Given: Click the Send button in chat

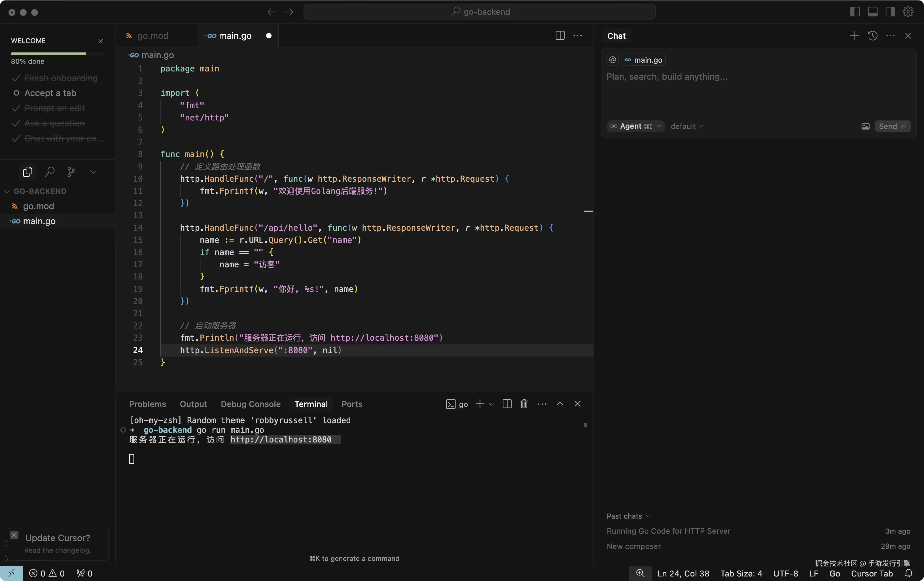Looking at the screenshot, I should click(892, 126).
